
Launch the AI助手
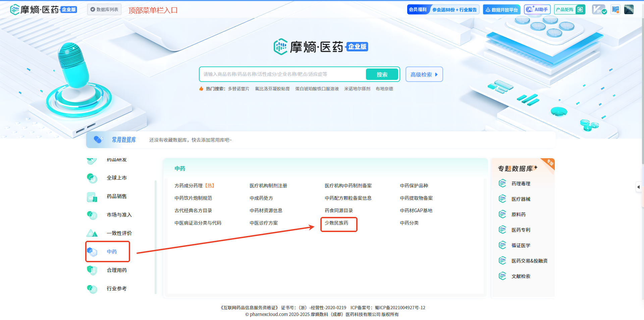pos(537,9)
